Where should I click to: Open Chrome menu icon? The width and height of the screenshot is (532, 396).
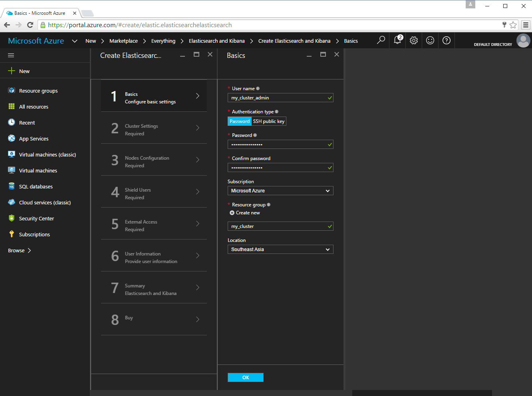(x=526, y=25)
